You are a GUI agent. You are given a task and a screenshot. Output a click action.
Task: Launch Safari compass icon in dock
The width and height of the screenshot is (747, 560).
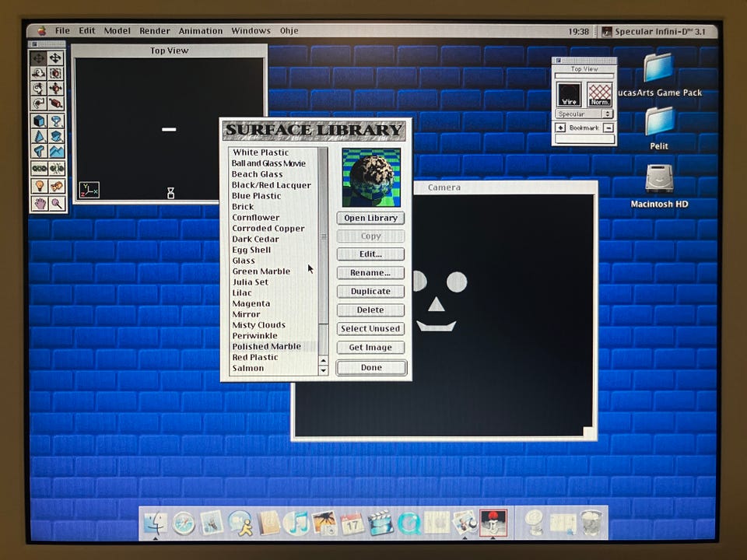click(184, 523)
